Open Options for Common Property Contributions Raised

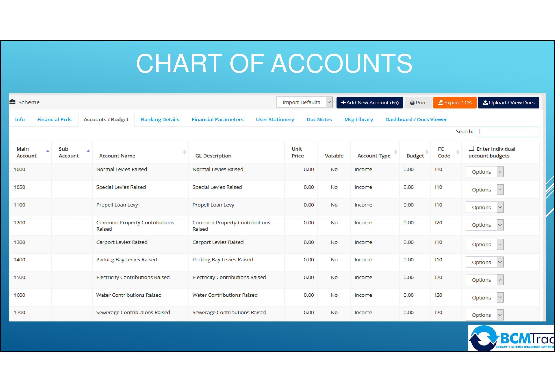(x=485, y=225)
